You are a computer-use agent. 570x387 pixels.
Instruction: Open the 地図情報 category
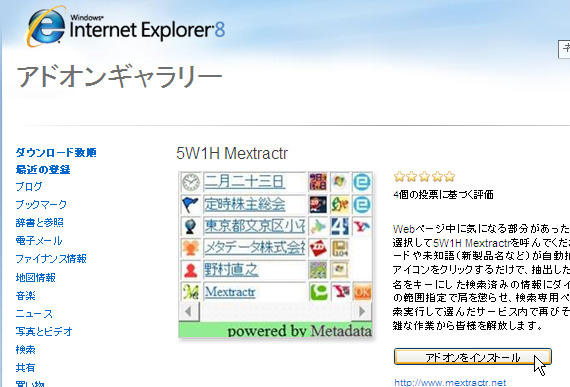click(36, 277)
